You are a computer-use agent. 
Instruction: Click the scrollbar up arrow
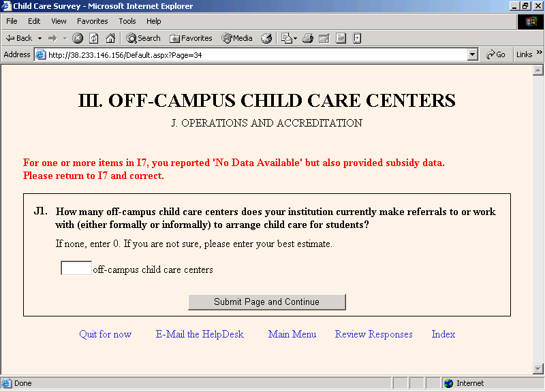[538, 71]
